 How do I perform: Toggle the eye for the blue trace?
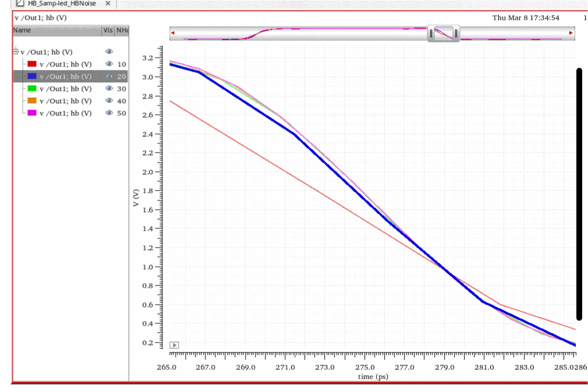pyautogui.click(x=108, y=76)
